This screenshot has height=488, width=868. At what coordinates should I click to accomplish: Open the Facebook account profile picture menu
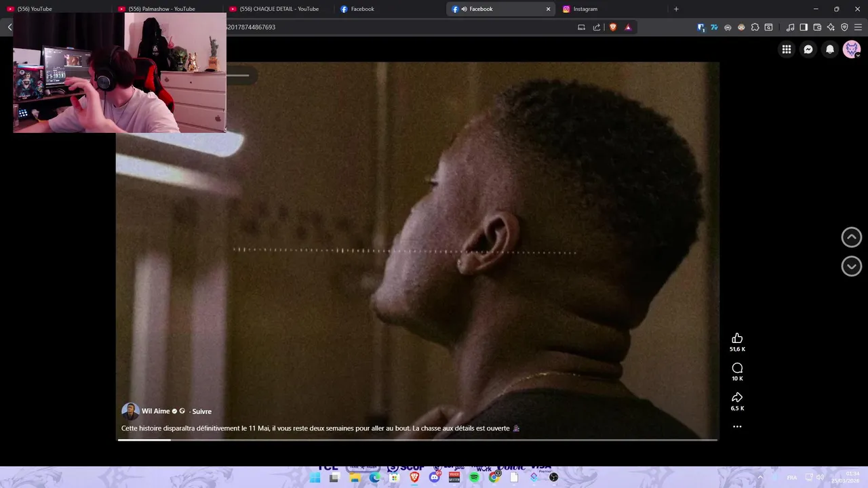point(852,49)
